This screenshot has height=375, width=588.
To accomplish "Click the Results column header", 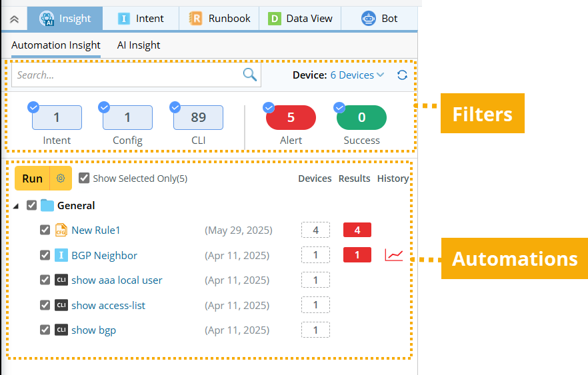I will (354, 179).
